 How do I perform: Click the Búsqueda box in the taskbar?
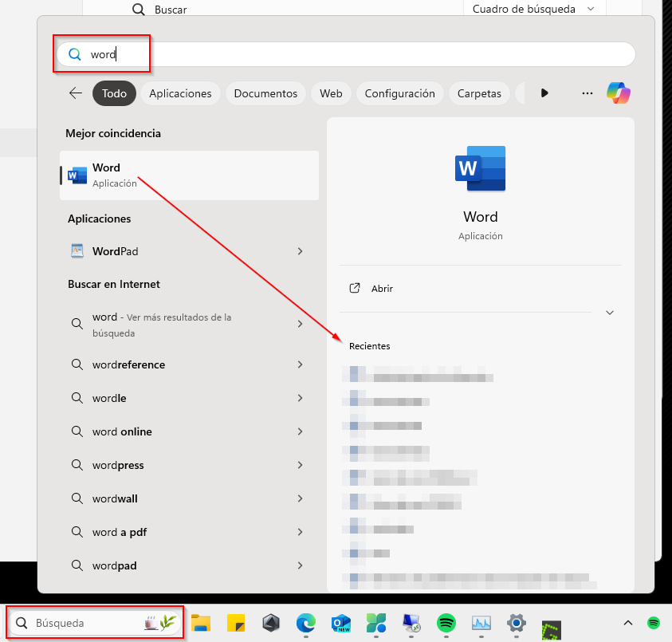(x=95, y=623)
